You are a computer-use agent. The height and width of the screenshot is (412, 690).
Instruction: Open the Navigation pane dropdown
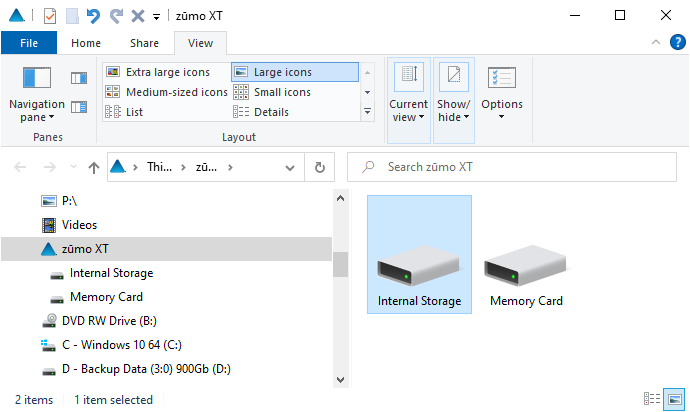pos(37,94)
